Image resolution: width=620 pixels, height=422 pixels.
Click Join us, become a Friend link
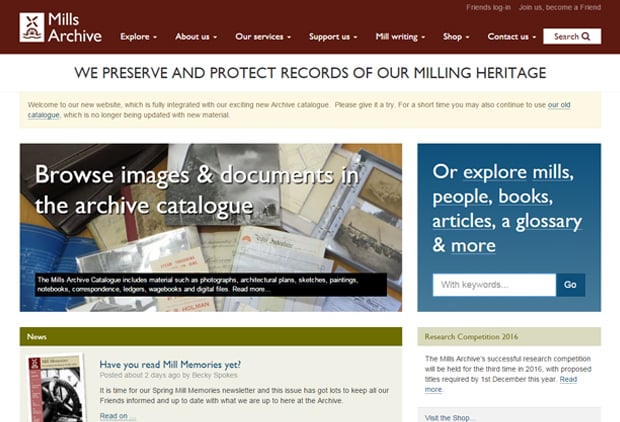click(560, 7)
